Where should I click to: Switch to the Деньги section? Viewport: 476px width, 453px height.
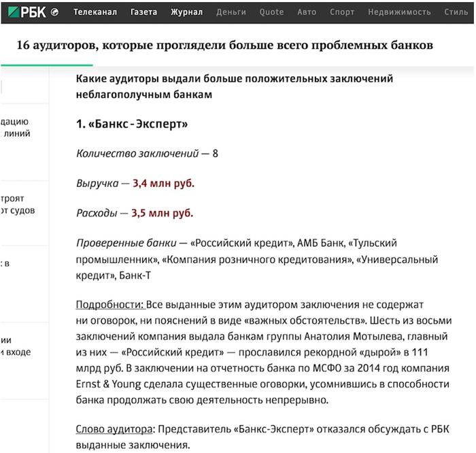click(x=231, y=12)
